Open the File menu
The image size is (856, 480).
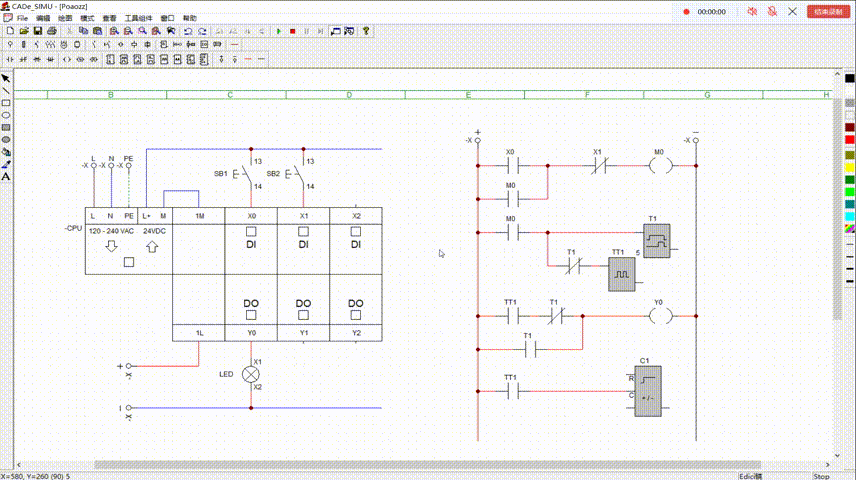(x=22, y=18)
